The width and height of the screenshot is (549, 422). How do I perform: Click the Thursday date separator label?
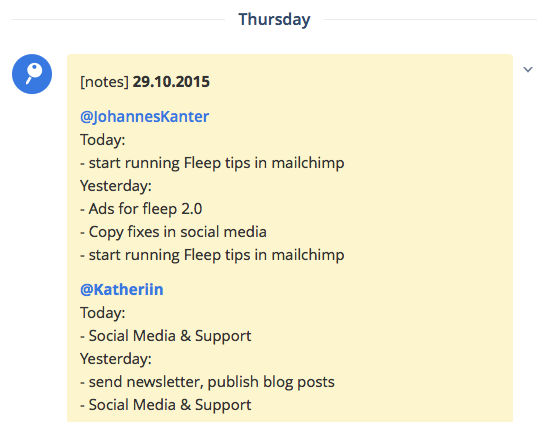(274, 19)
